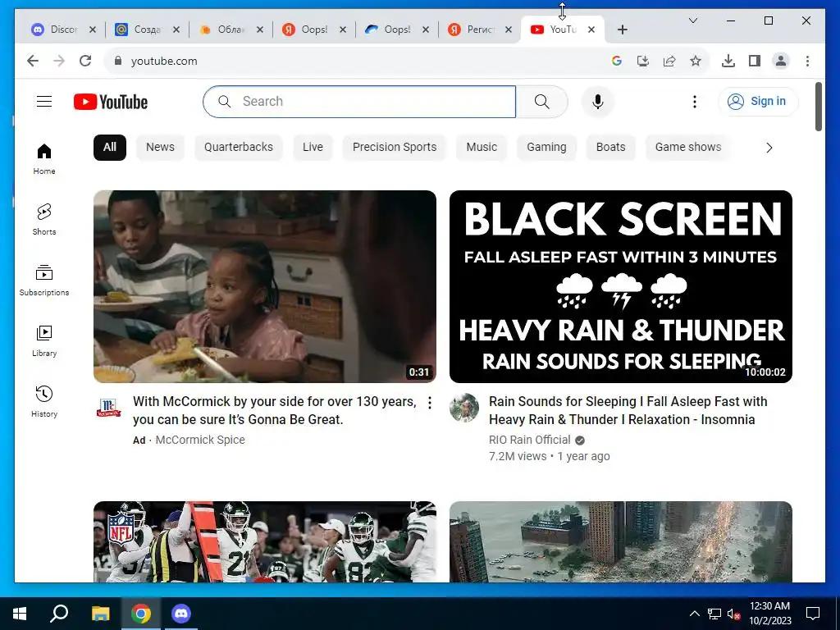
Task: Open File Explorer from taskbar
Action: (x=100, y=614)
